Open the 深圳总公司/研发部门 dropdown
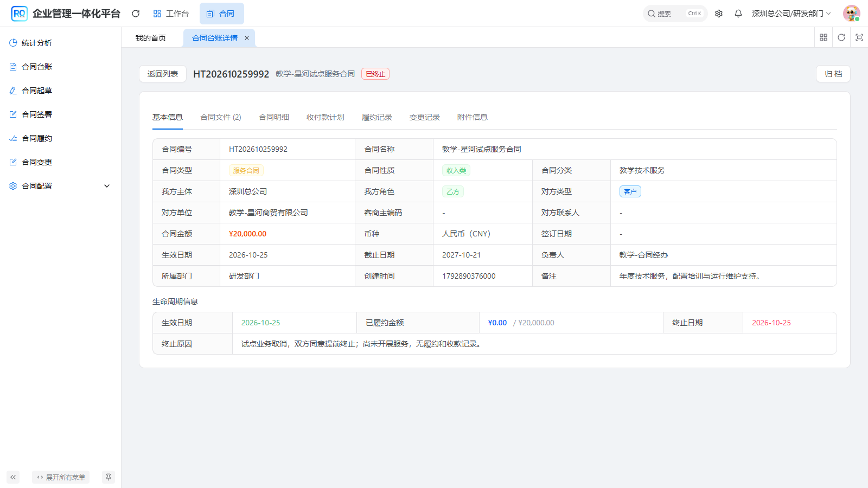The image size is (868, 488). click(791, 14)
